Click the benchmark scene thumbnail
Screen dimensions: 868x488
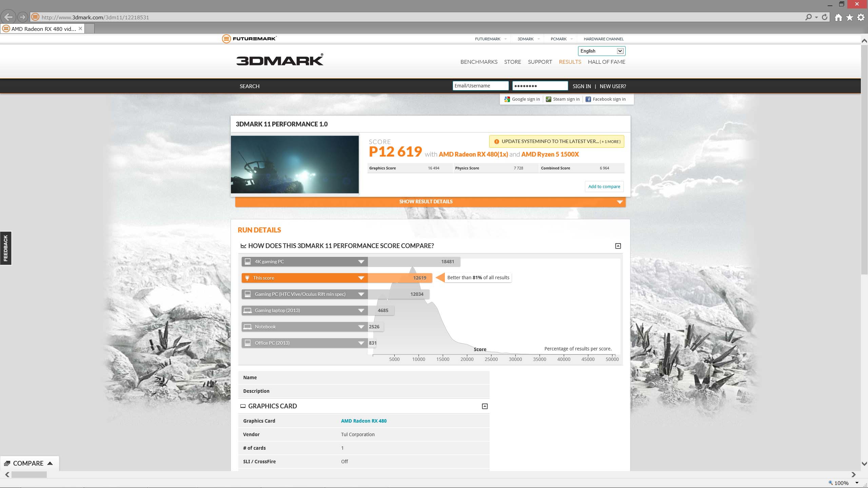pyautogui.click(x=295, y=164)
